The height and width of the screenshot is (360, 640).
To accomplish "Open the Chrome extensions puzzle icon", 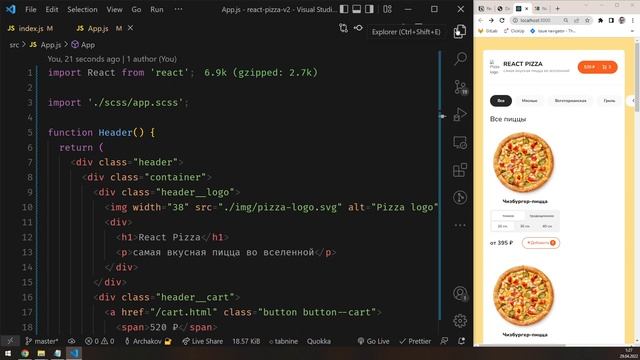I will pyautogui.click(x=600, y=20).
